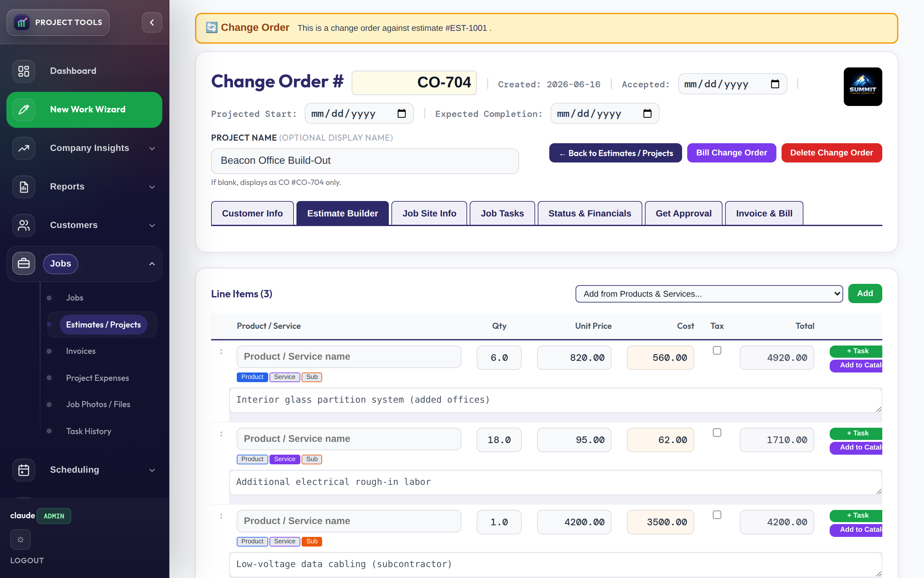Add electrical labor line to catalog
Viewport: 924px width, 578px height.
coord(856,447)
